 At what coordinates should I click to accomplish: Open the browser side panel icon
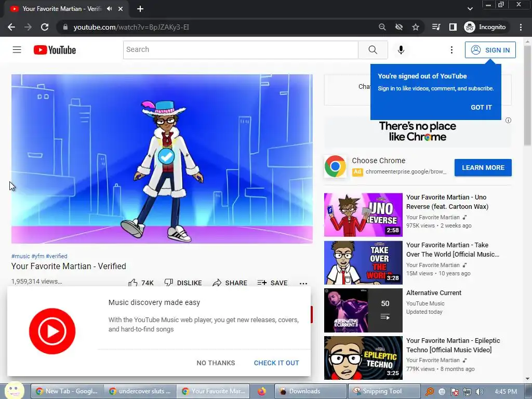[453, 27]
